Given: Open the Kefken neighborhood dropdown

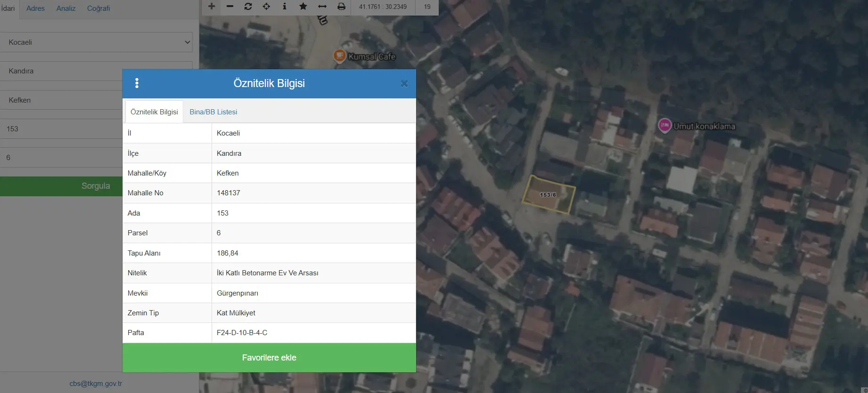Looking at the screenshot, I should 61,100.
